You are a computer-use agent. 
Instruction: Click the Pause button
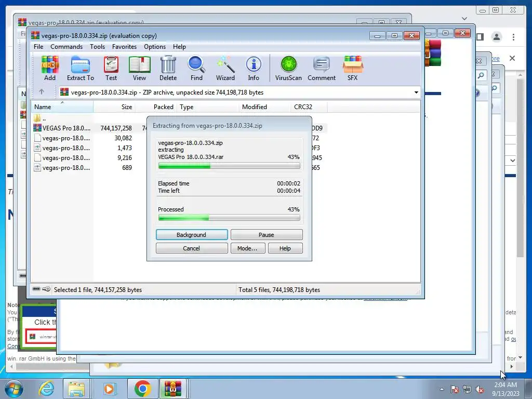click(267, 235)
